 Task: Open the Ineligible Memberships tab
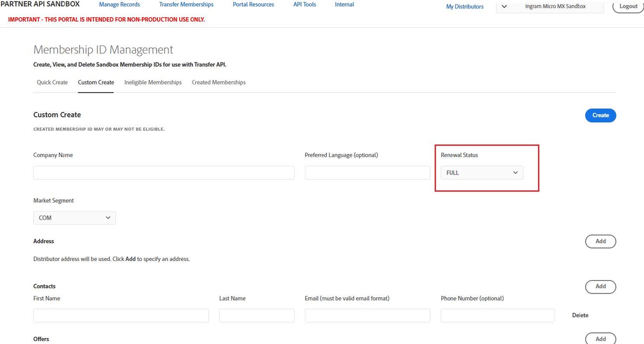pos(153,82)
